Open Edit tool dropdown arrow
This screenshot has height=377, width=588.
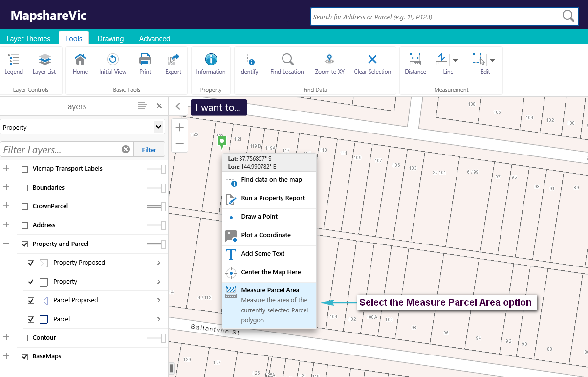click(x=493, y=60)
